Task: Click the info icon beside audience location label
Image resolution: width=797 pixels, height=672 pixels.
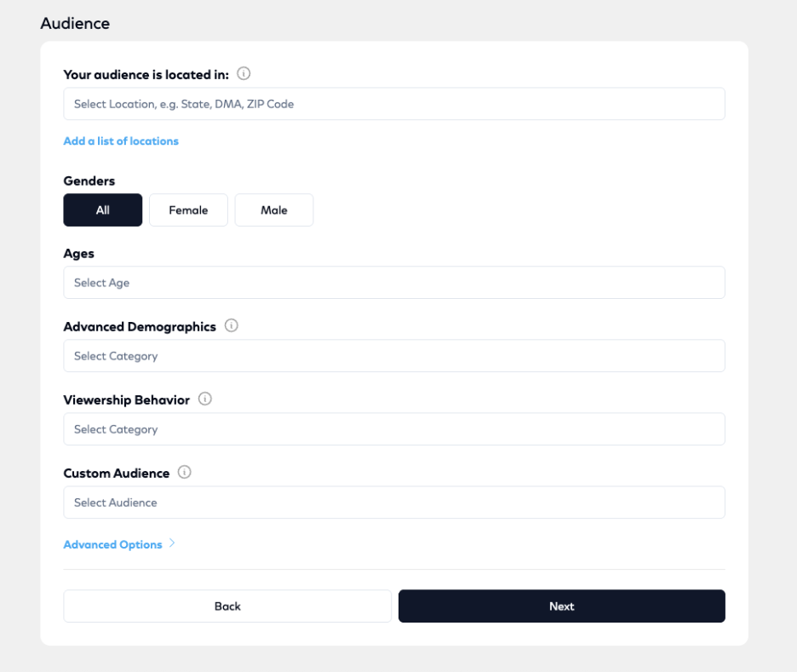Action: 244,74
